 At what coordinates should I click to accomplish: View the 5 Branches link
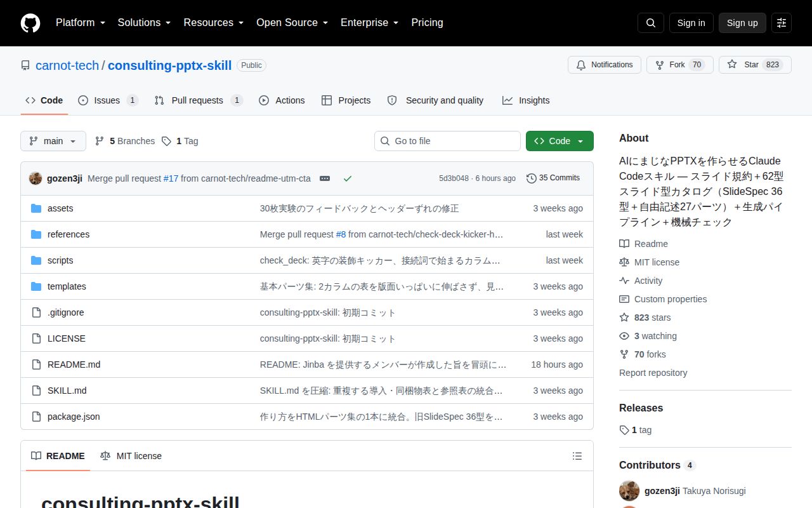125,141
